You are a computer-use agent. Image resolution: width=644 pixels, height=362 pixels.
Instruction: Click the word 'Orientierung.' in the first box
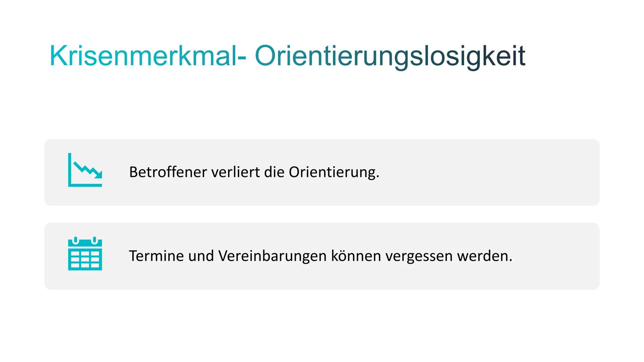coord(334,172)
